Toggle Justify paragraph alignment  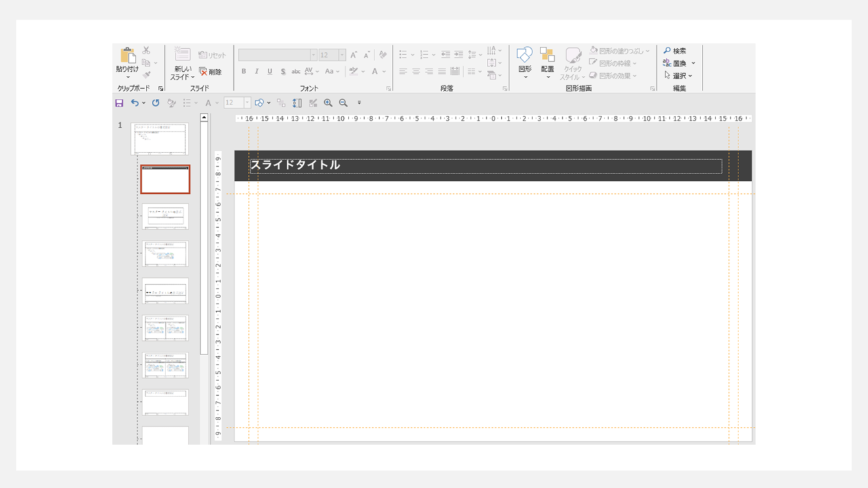[x=441, y=71]
